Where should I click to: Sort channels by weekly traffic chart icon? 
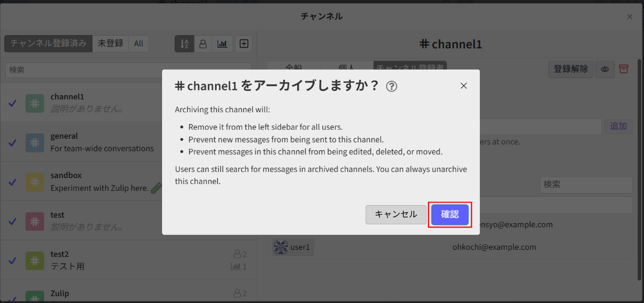[x=222, y=44]
